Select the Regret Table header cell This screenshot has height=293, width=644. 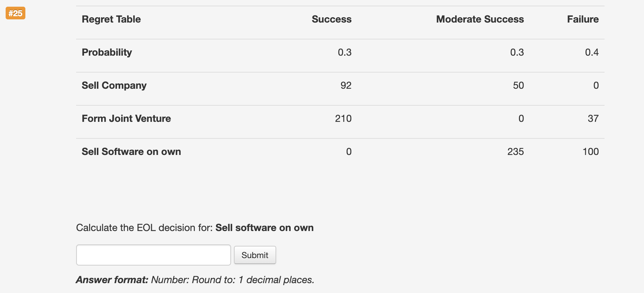click(111, 19)
